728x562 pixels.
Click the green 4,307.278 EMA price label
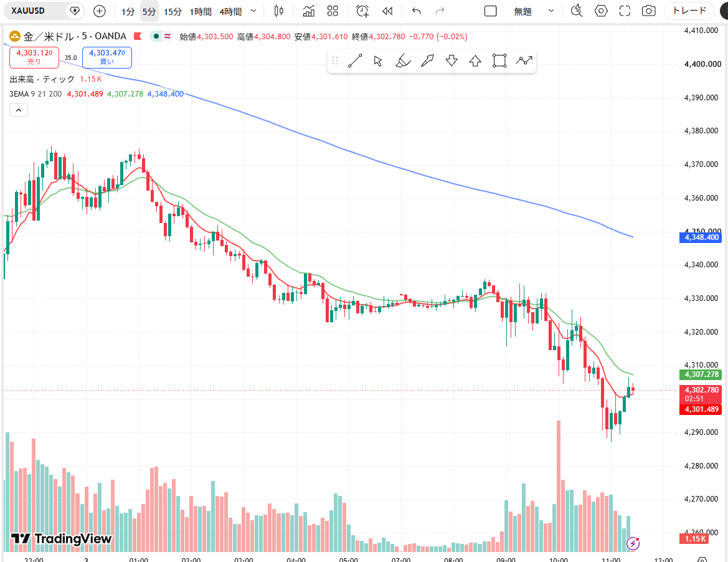click(x=700, y=374)
